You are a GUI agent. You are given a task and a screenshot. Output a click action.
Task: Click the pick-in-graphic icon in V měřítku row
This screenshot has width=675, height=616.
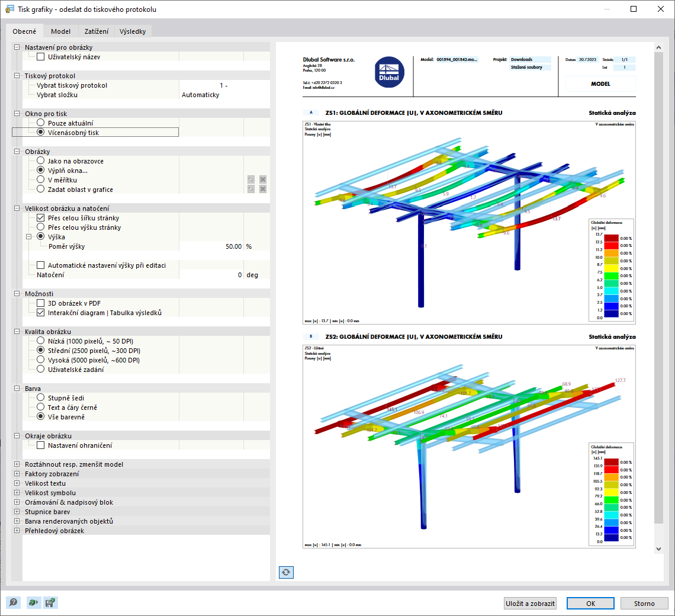point(251,179)
